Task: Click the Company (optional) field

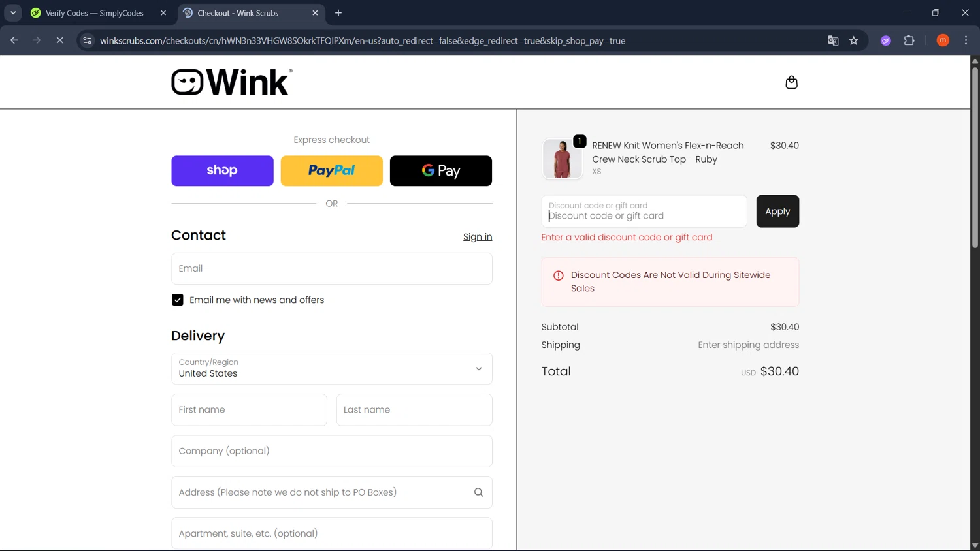Action: pos(332,451)
